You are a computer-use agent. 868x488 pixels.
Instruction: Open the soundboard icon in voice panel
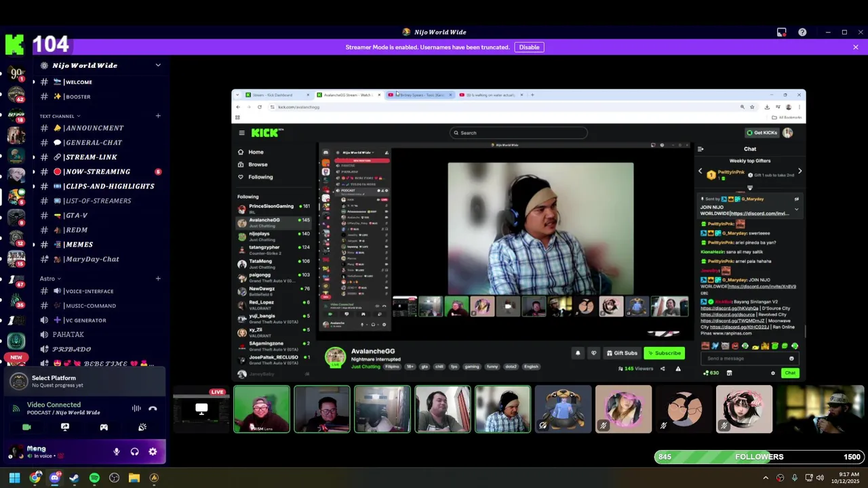pos(142,427)
